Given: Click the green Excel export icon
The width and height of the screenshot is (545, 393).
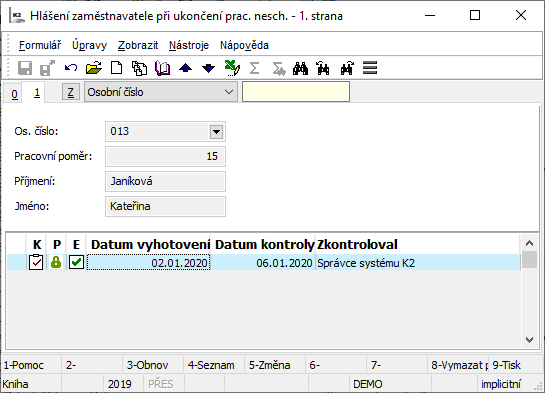Looking at the screenshot, I should pos(232,68).
